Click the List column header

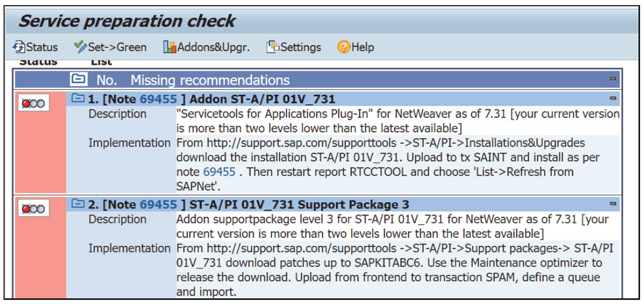(101, 60)
